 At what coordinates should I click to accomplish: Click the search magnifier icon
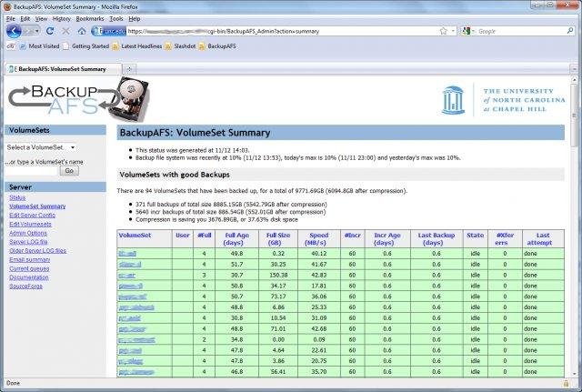click(570, 31)
